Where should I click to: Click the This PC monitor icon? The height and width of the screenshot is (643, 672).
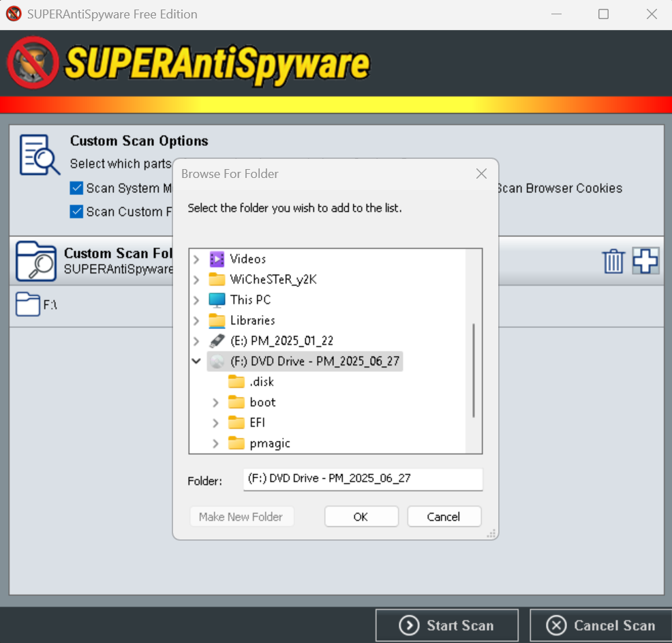(x=217, y=300)
